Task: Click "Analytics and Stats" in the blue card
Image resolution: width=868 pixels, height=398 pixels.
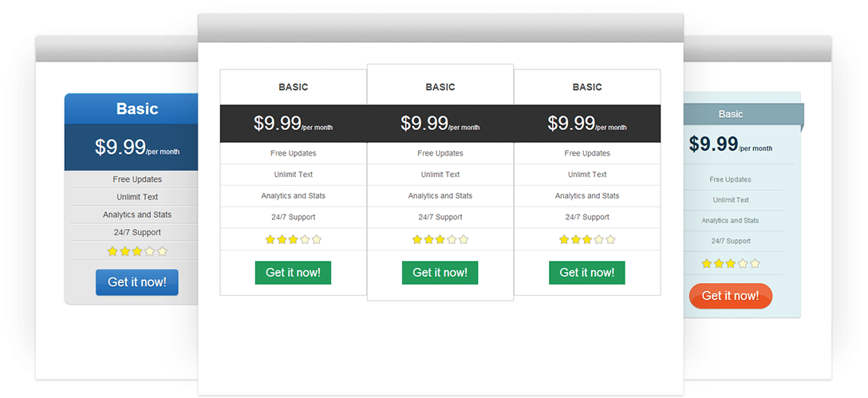Action: [x=137, y=215]
